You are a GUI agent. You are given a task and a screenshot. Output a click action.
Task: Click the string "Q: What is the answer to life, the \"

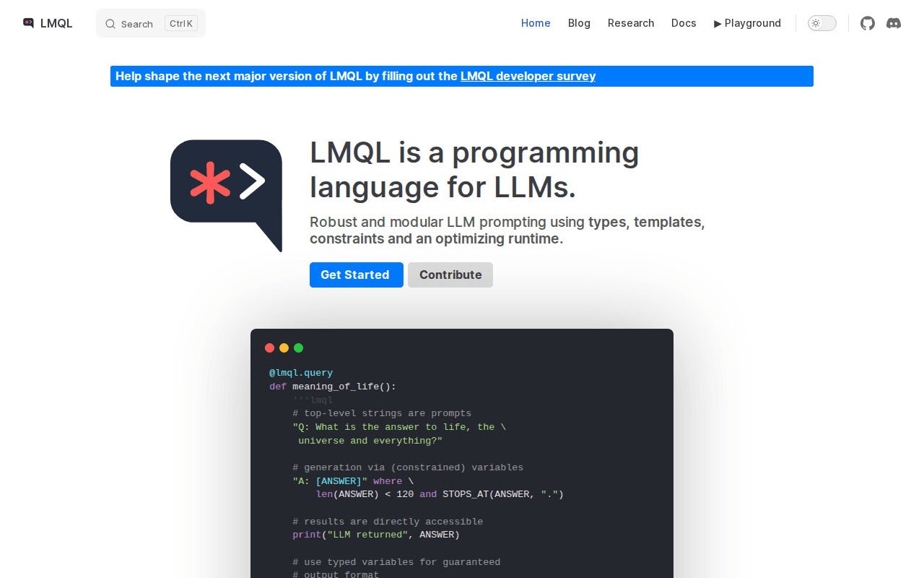399,427
